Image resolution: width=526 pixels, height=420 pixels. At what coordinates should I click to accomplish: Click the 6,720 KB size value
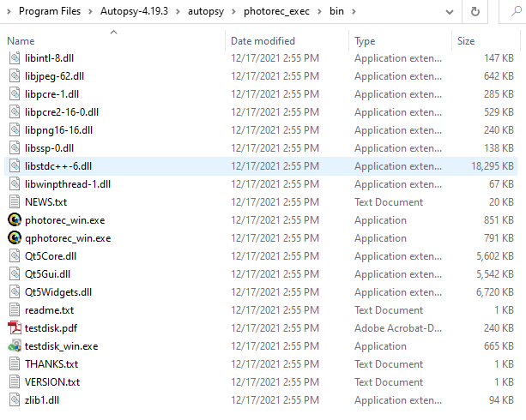(495, 292)
